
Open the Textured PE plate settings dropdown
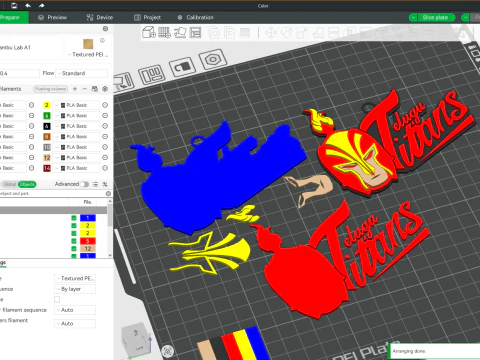coord(75,278)
